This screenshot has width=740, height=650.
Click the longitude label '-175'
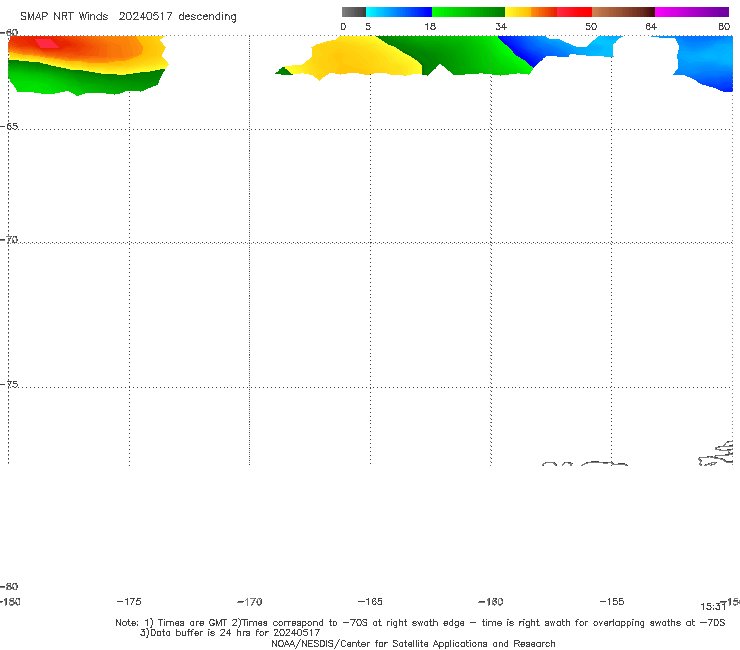[x=129, y=601]
